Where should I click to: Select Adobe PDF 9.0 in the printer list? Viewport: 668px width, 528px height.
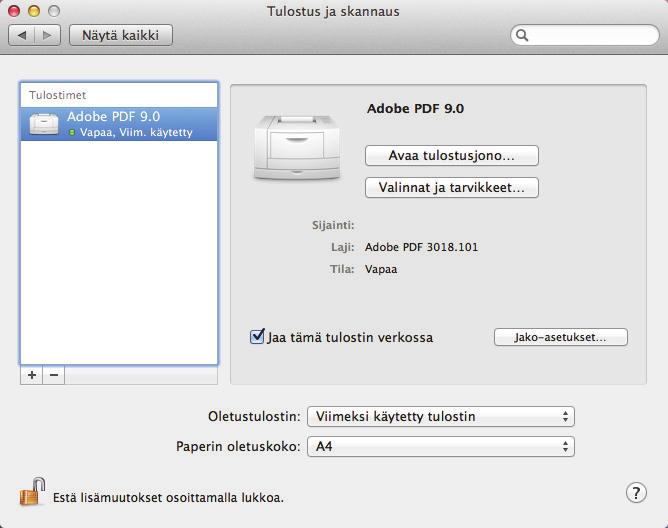click(119, 124)
